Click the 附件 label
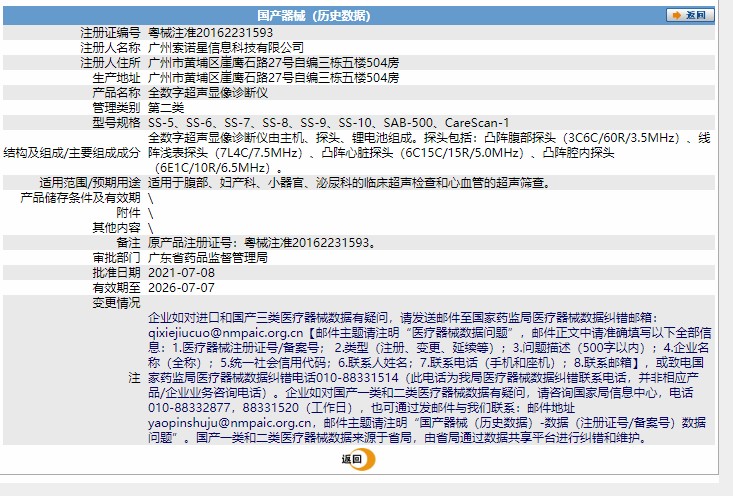733x496 pixels. tap(129, 212)
